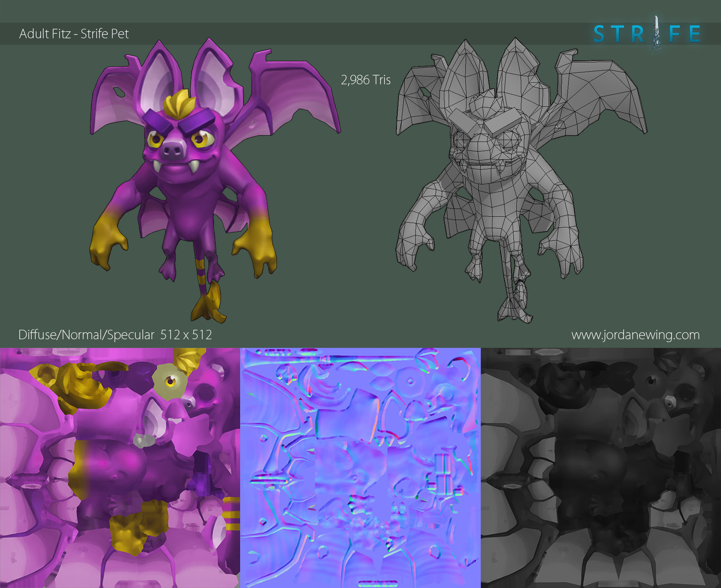Select the blue normal map thumbnail
The height and width of the screenshot is (588, 721).
(x=360, y=468)
